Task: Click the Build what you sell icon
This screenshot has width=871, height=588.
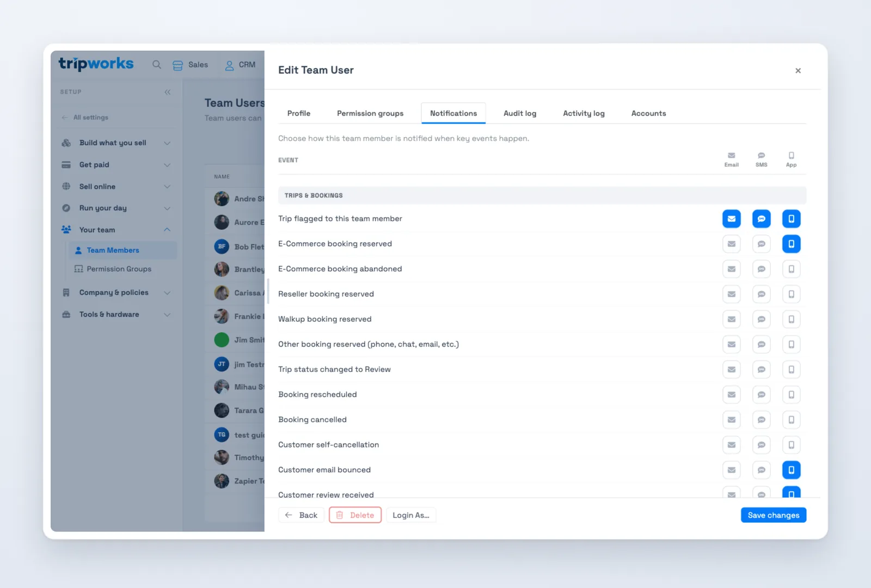Action: (x=66, y=143)
